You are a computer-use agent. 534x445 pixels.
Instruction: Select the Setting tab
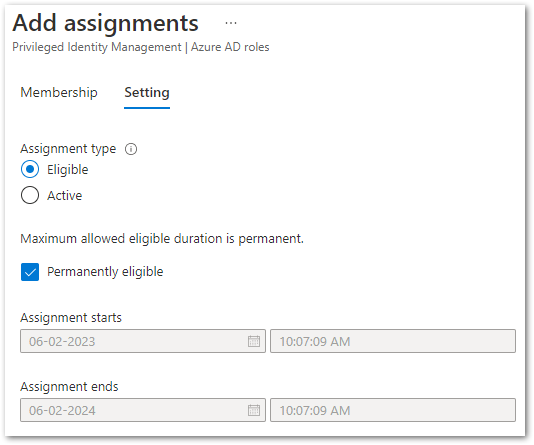147,93
